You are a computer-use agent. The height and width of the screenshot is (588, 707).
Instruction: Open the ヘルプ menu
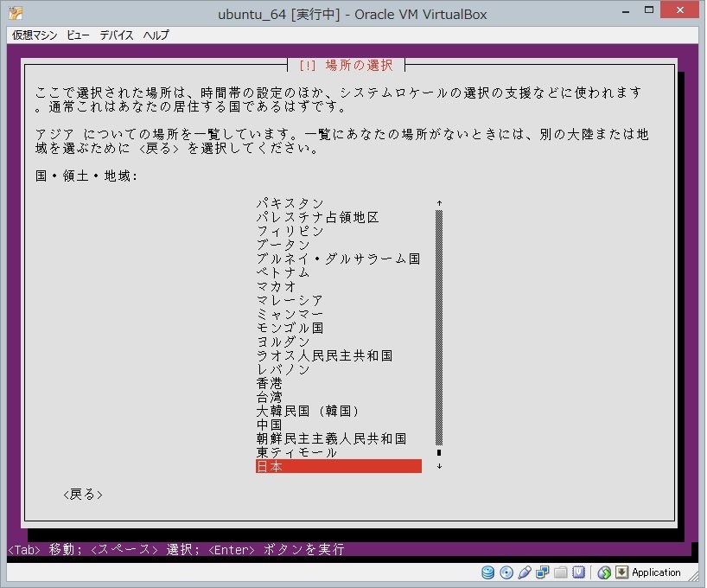click(156, 35)
